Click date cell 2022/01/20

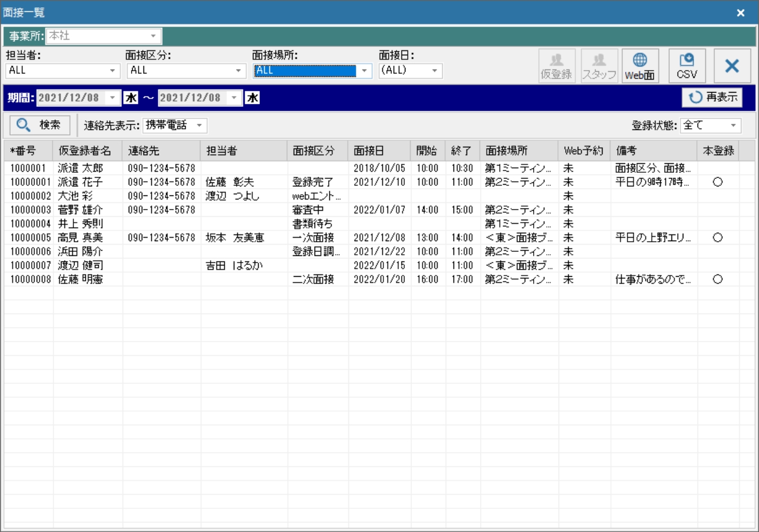pyautogui.click(x=380, y=280)
